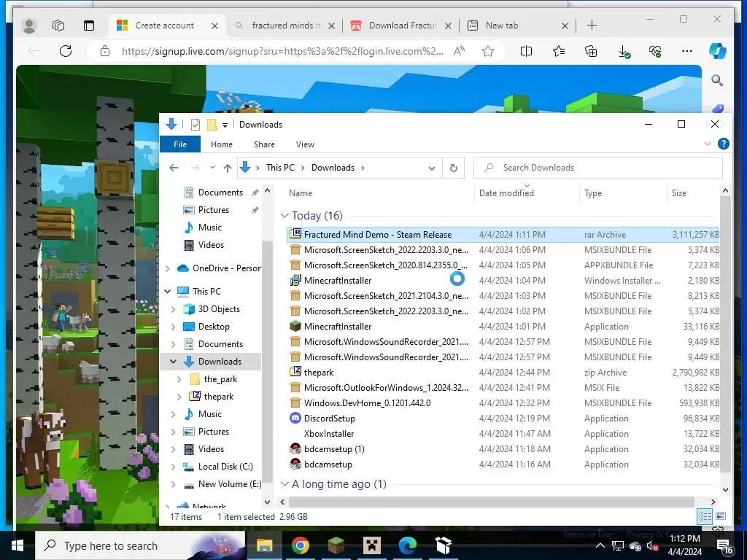Add this page to favorites star

(x=488, y=51)
